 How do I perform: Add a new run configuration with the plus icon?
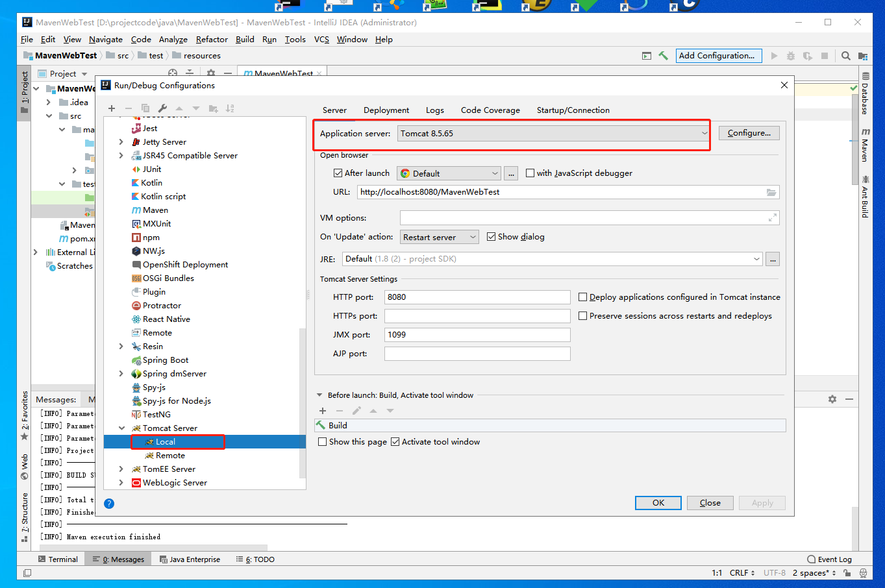(x=112, y=108)
